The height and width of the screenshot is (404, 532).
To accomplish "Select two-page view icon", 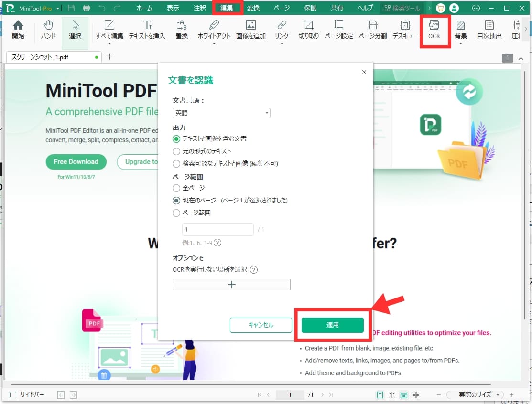I will [391, 394].
